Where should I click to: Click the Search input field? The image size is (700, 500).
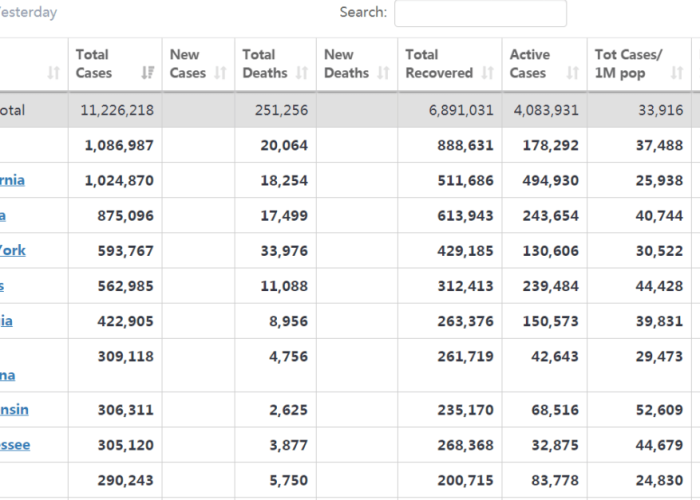[480, 13]
